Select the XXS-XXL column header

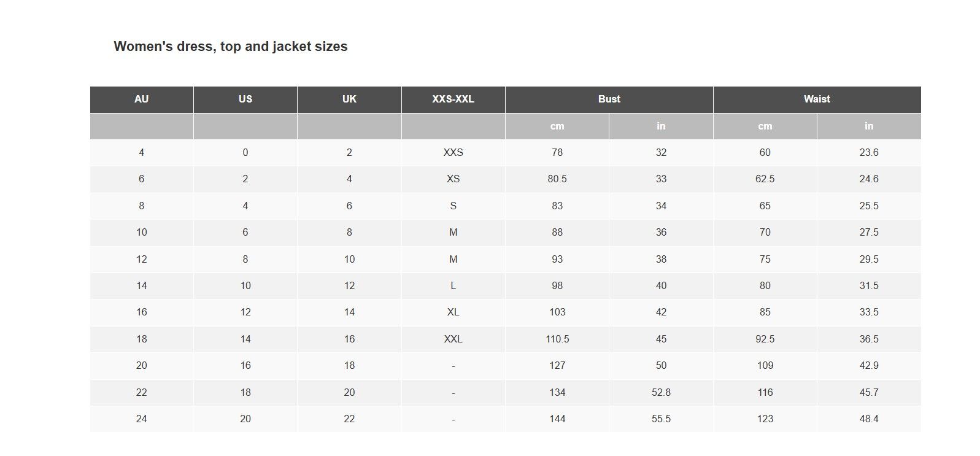[x=453, y=99]
